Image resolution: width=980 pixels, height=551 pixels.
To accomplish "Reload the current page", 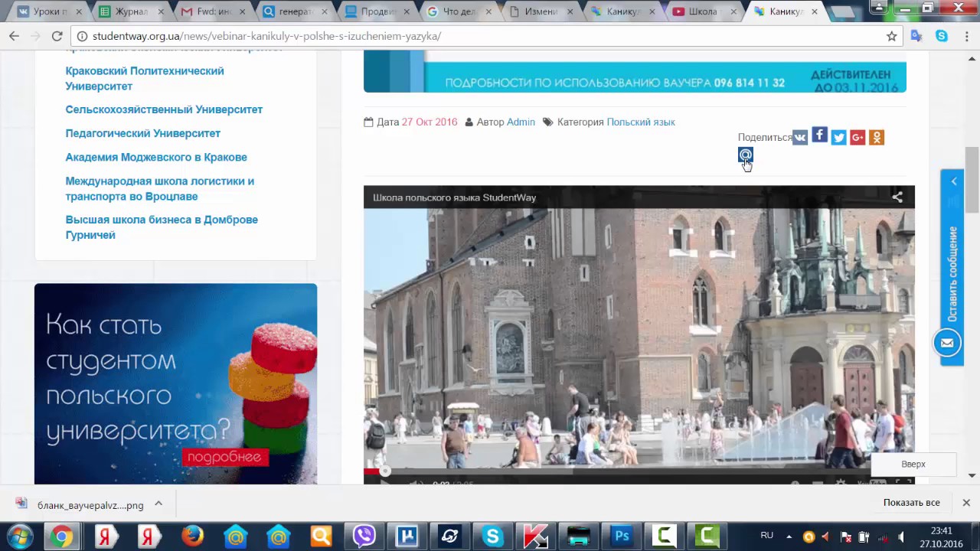I will click(57, 36).
